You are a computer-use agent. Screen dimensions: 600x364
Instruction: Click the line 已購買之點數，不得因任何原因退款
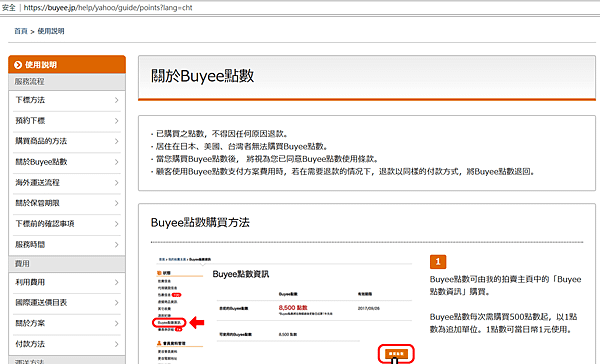click(220, 134)
